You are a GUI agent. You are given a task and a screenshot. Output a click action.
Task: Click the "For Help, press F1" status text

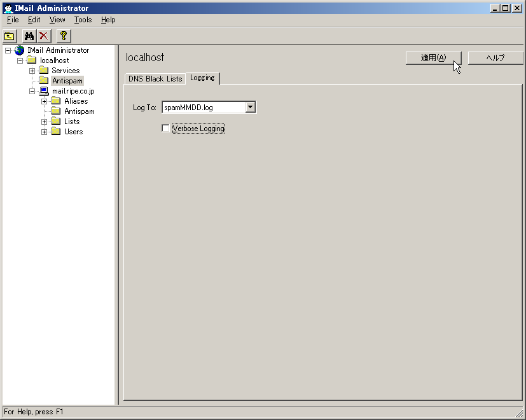tap(34, 412)
